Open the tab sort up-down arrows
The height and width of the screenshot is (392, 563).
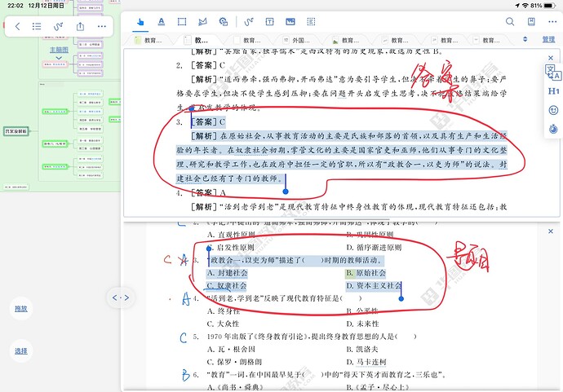click(525, 39)
